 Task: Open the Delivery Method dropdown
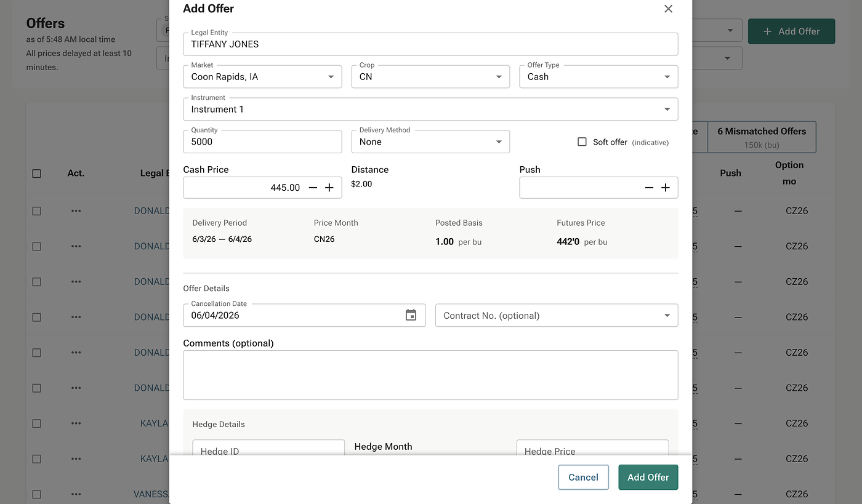pyautogui.click(x=430, y=142)
